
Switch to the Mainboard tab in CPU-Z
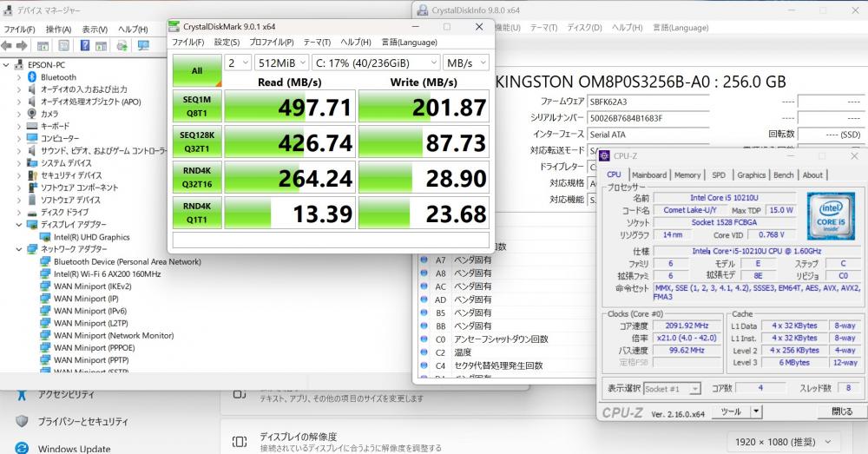648,175
